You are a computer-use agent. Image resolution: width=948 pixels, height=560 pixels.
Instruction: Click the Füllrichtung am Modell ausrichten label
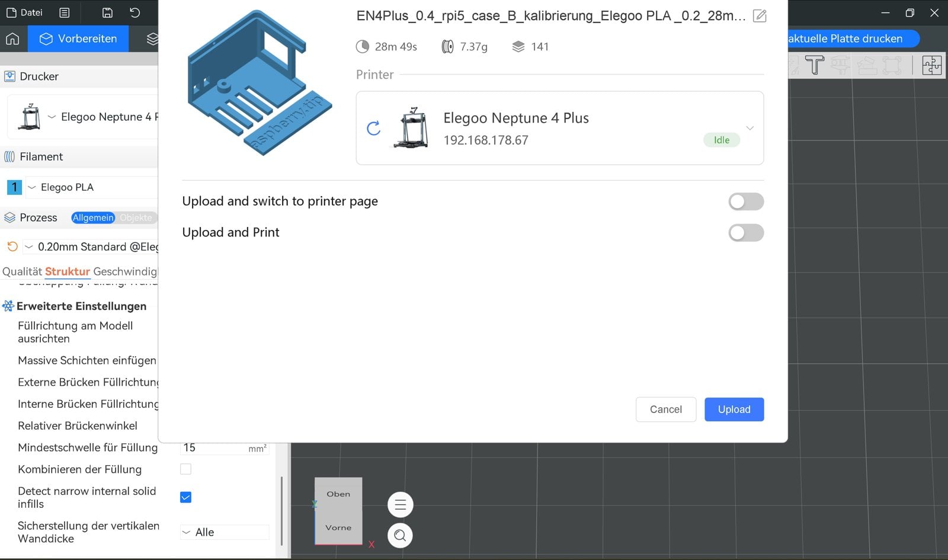pyautogui.click(x=75, y=332)
